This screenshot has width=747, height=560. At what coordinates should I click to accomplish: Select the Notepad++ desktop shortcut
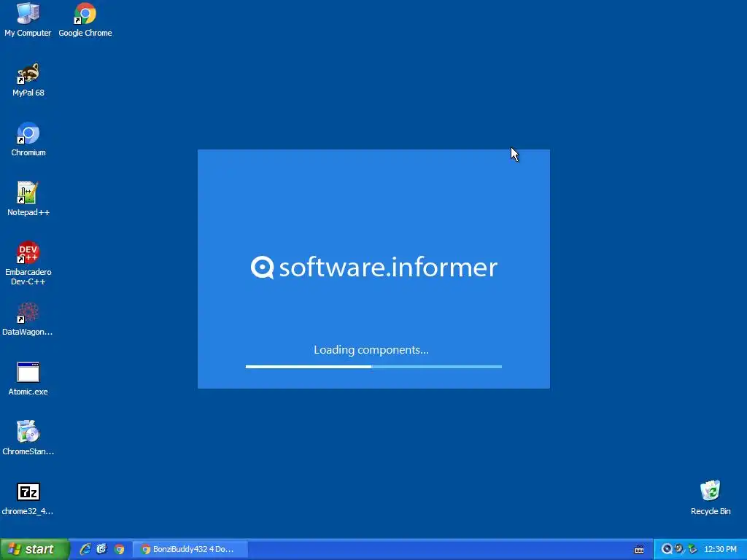point(28,199)
